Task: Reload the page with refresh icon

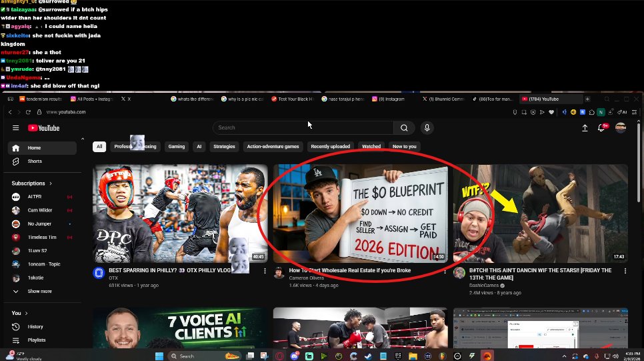Action: pyautogui.click(x=29, y=112)
